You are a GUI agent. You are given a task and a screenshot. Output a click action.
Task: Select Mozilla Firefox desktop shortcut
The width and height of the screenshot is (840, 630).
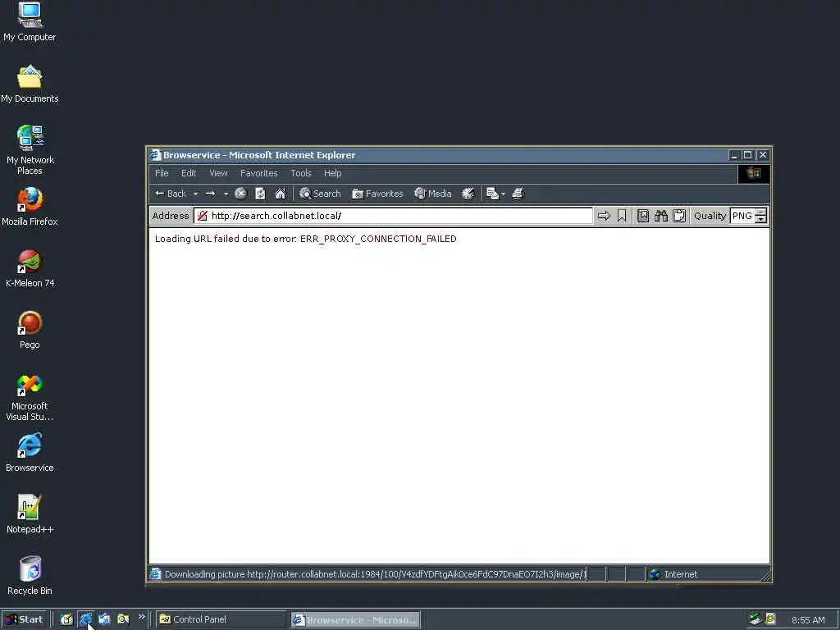(30, 207)
